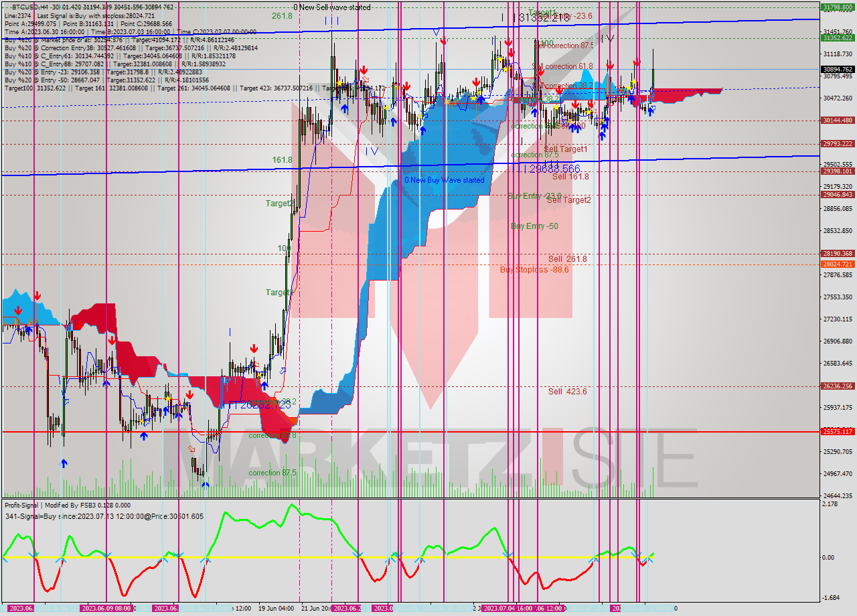This screenshot has width=857, height=616.
Task: Click the 'Time A:2023.06.30 16:00:00' info line
Action: [130, 31]
